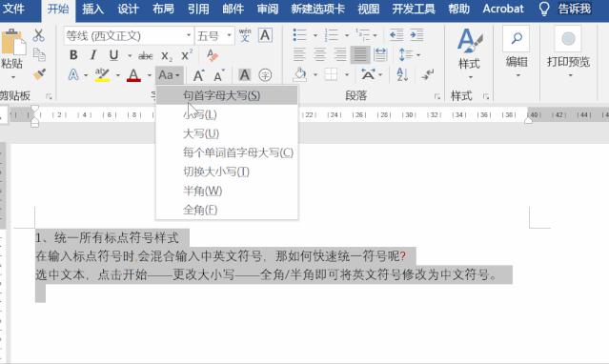This screenshot has height=364, width=609.
Task: Open paragraph dialog launcher in 段落
Action: coord(437,96)
